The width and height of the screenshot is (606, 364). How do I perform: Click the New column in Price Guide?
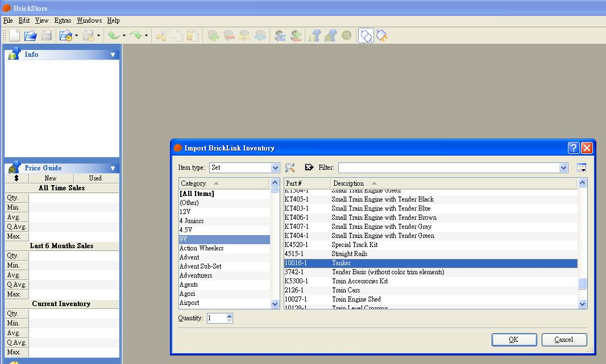(51, 178)
